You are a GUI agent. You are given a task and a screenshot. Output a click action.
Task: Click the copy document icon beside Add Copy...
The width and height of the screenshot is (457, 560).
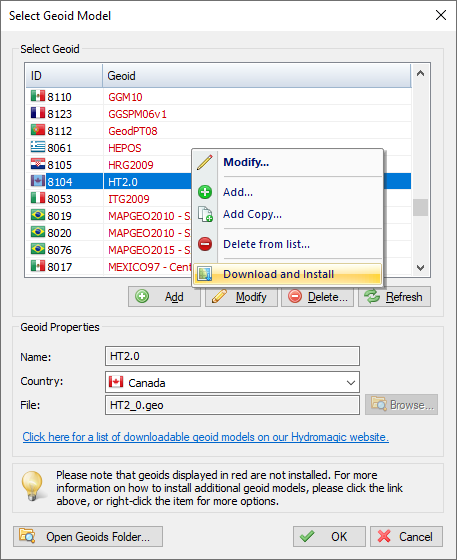point(205,214)
